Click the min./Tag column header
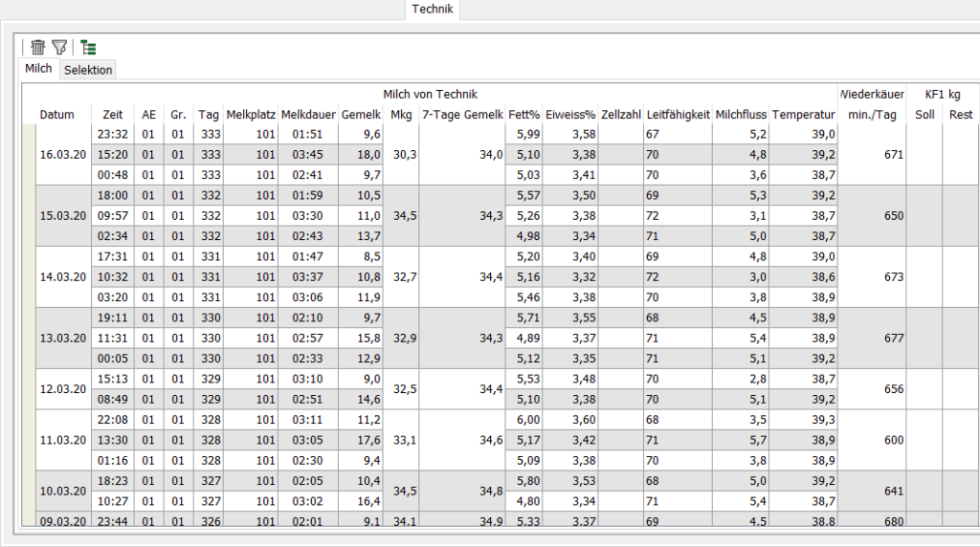This screenshot has height=547, width=980. (872, 115)
